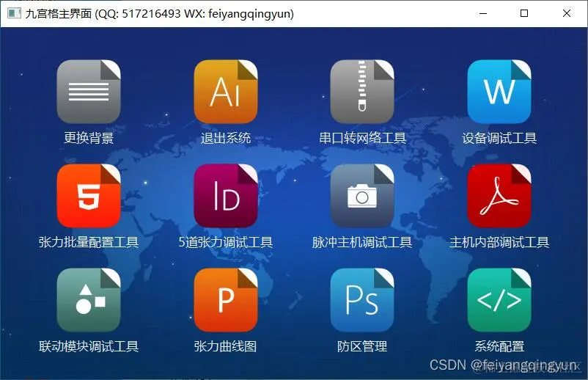Screen dimensions: 588x380
Task: Close the 九宫格主界面 window
Action: pos(567,13)
